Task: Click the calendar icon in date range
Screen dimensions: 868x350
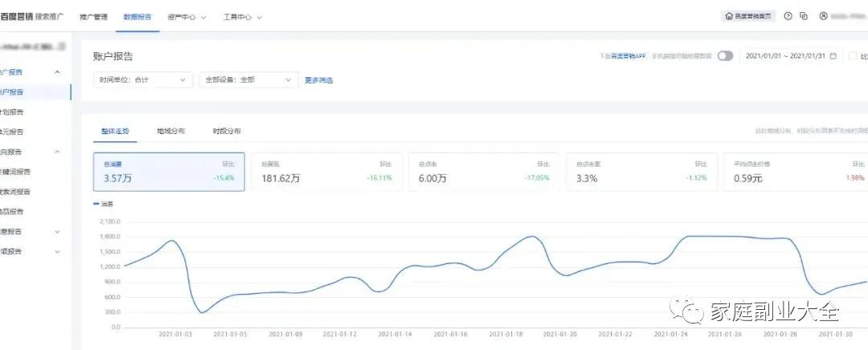Action: click(x=833, y=56)
